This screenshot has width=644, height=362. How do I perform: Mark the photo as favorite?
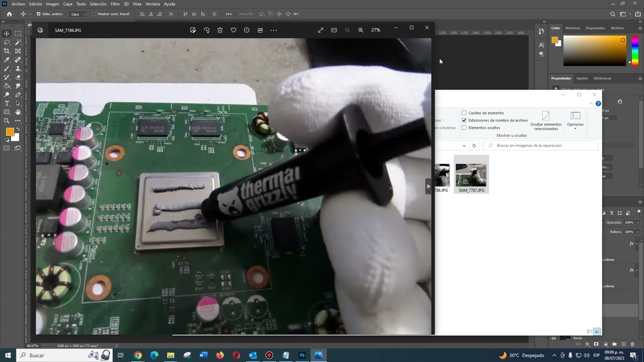233,30
